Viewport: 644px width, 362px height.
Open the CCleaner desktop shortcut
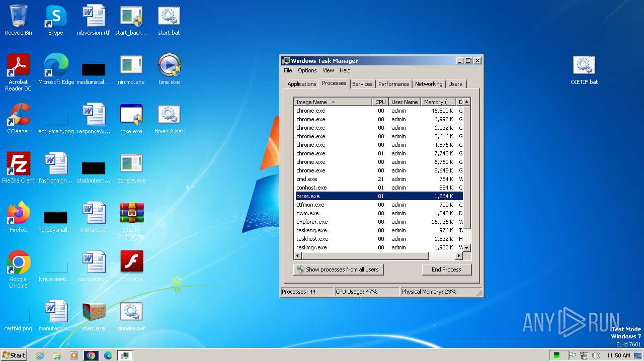(x=18, y=119)
